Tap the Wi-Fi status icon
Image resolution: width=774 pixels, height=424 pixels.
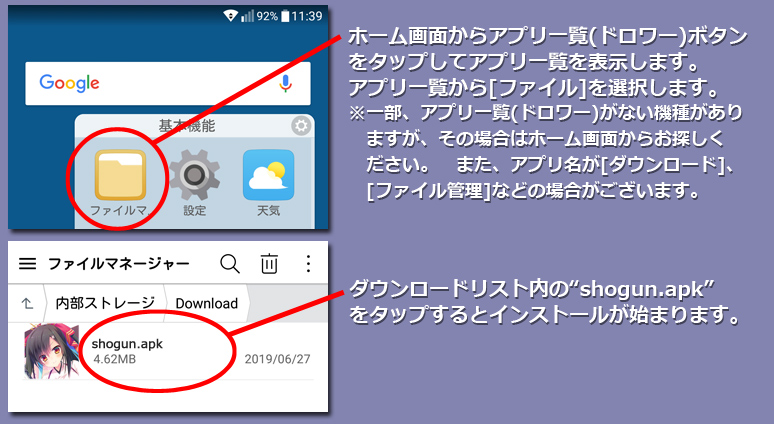pos(230,16)
